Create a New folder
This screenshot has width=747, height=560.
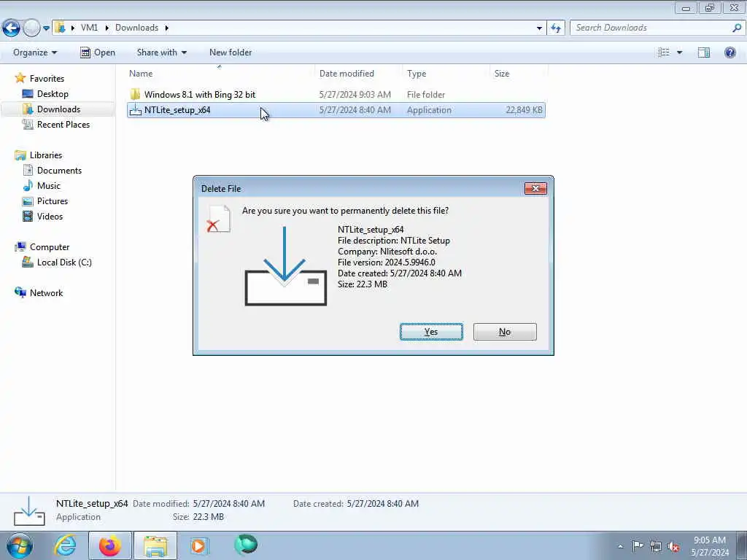(x=231, y=52)
